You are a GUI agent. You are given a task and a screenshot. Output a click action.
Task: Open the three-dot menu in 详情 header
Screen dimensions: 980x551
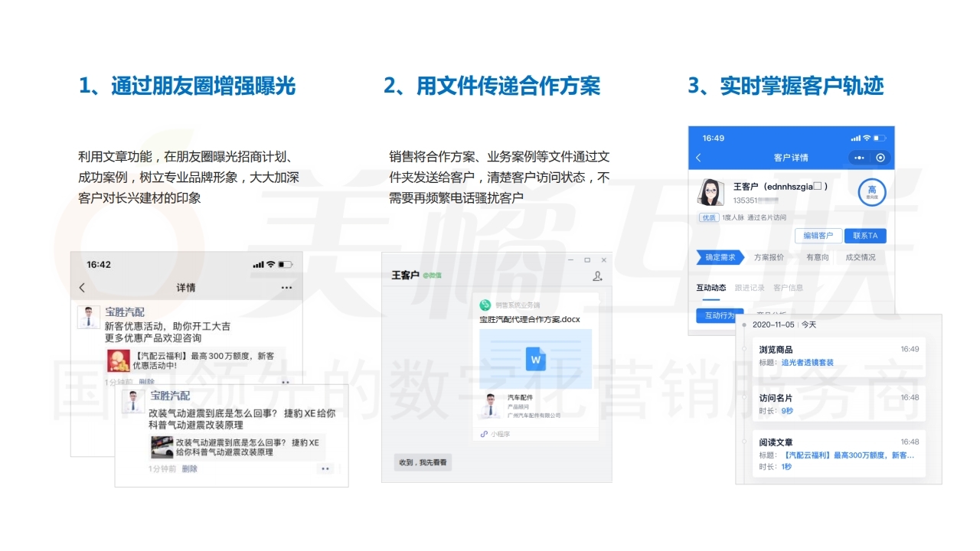point(286,288)
